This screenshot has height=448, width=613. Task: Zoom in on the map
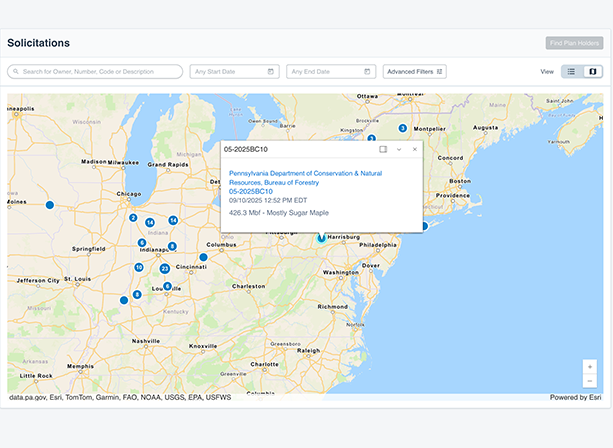click(590, 367)
